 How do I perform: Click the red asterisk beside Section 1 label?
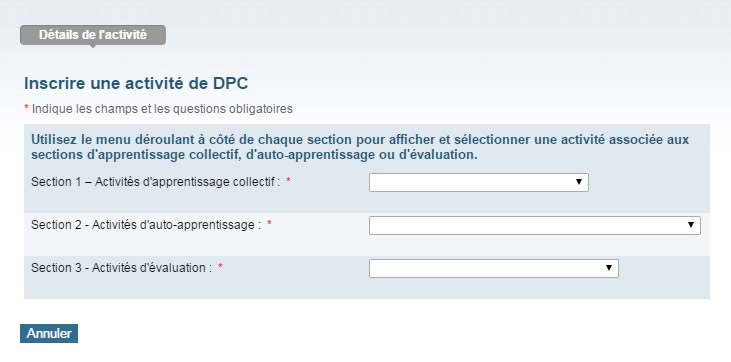[288, 181]
